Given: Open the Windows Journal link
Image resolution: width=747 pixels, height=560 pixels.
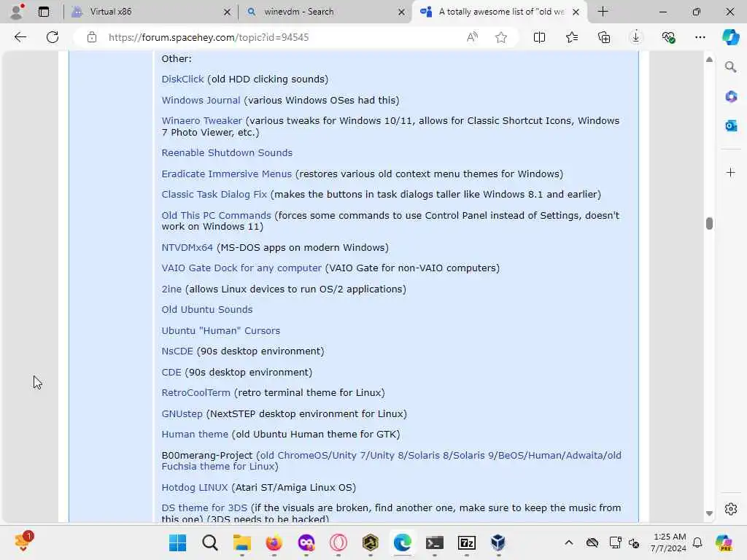Looking at the screenshot, I should click(201, 100).
